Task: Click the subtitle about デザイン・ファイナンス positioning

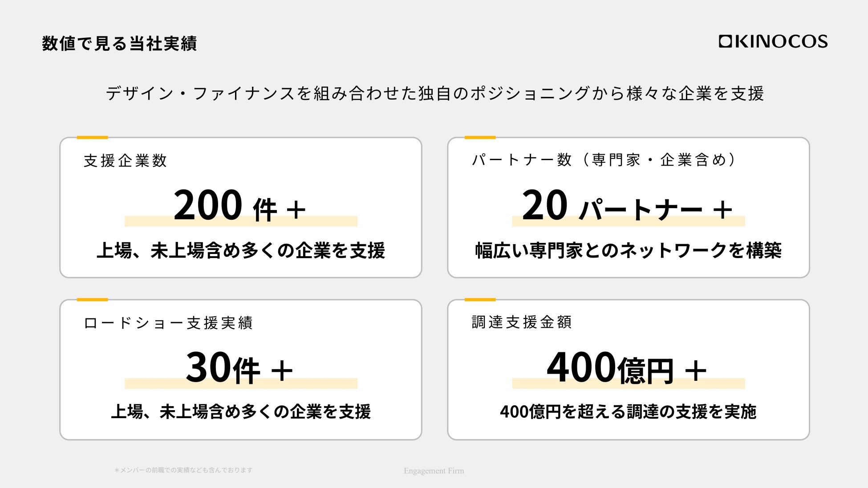Action: [x=434, y=93]
